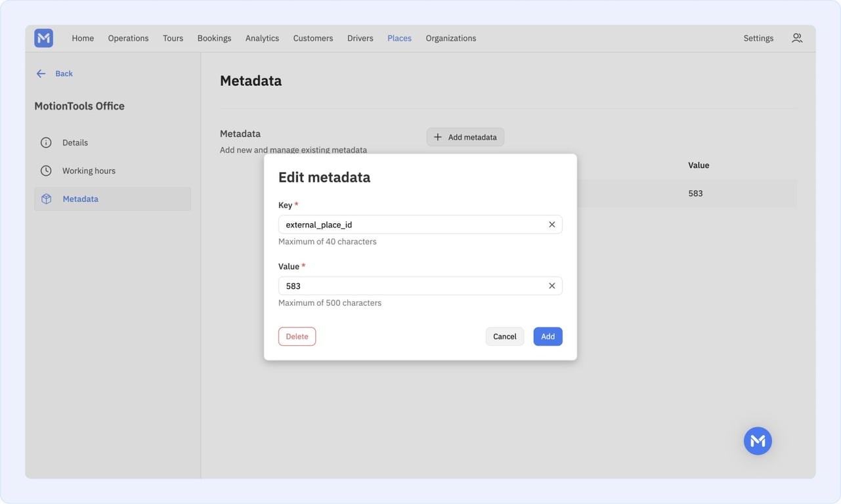Open the Places menu

[x=399, y=38]
